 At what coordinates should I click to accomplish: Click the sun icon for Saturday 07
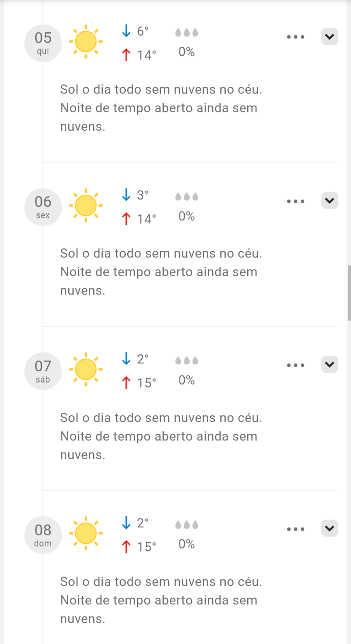coord(86,369)
